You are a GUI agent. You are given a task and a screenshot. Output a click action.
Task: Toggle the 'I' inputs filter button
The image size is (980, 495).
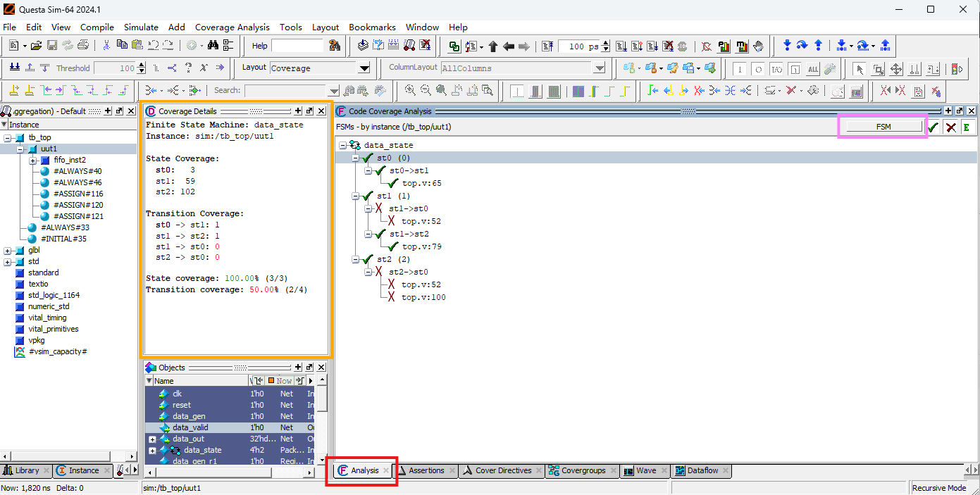pos(740,69)
